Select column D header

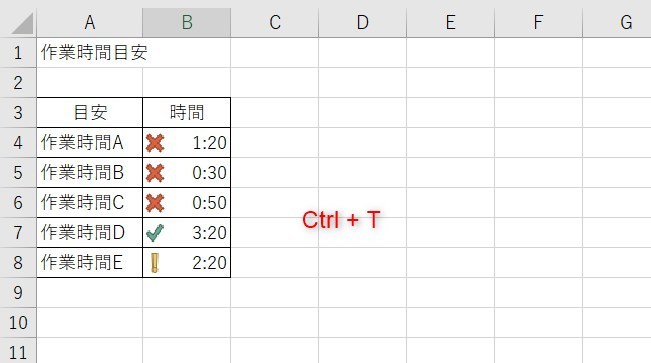(x=362, y=22)
